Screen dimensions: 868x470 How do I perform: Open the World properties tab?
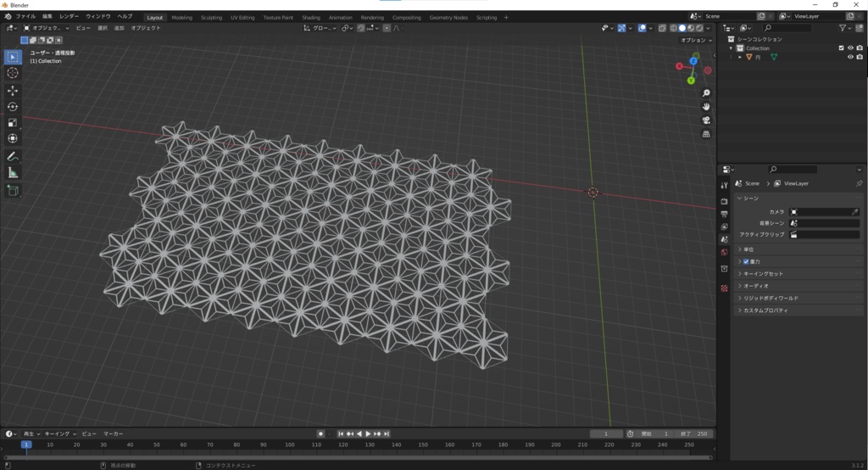tap(724, 252)
